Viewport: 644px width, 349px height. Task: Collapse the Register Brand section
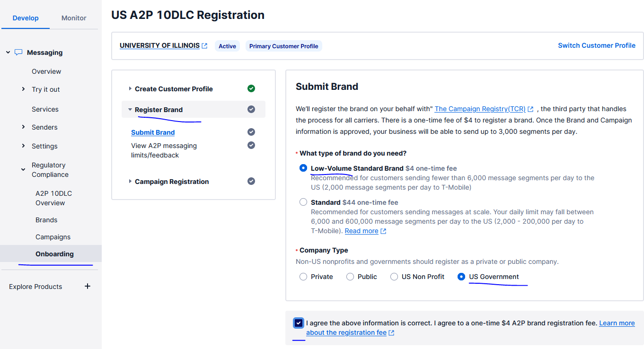(130, 109)
